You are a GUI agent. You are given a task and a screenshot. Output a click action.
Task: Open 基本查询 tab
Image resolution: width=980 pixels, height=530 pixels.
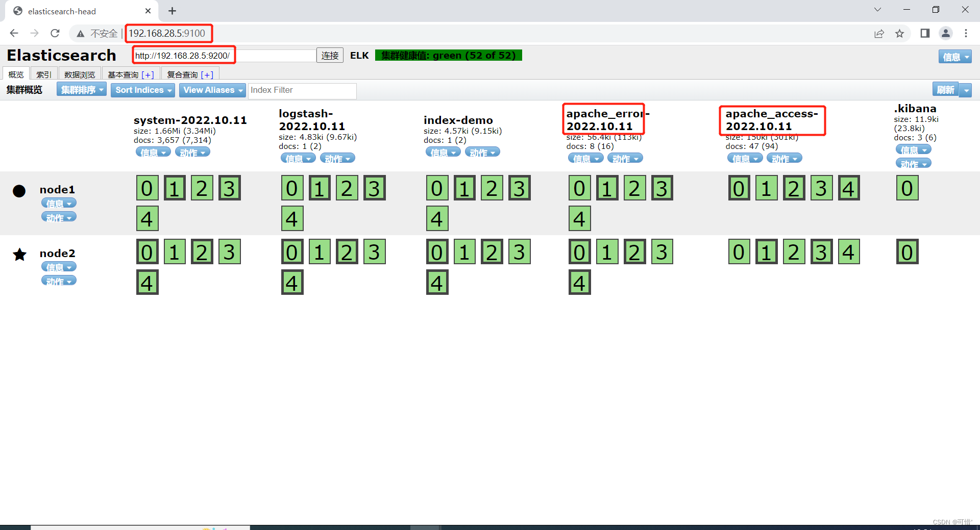(x=122, y=74)
